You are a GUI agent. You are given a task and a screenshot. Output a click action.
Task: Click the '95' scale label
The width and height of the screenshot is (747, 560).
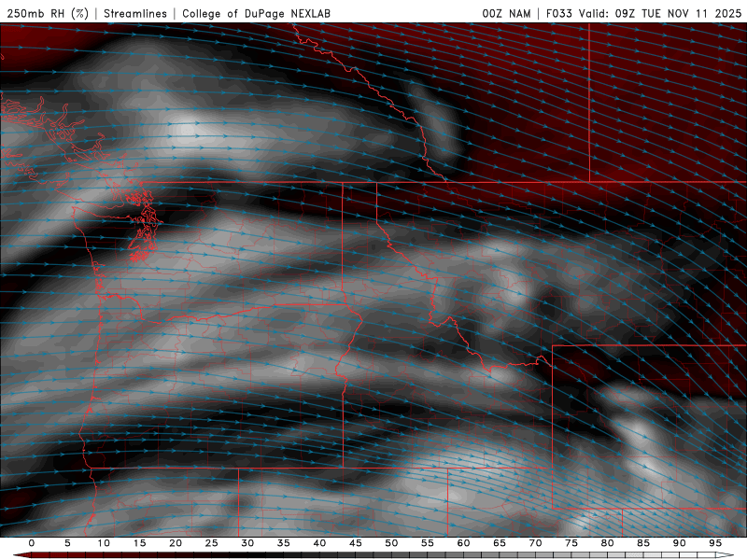pyautogui.click(x=715, y=543)
